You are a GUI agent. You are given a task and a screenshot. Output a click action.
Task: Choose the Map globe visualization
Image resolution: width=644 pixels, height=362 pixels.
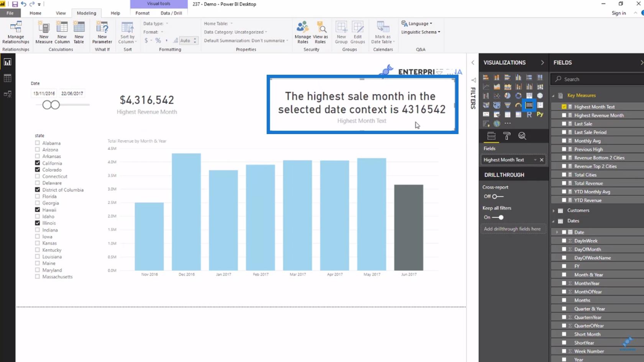[x=540, y=96]
